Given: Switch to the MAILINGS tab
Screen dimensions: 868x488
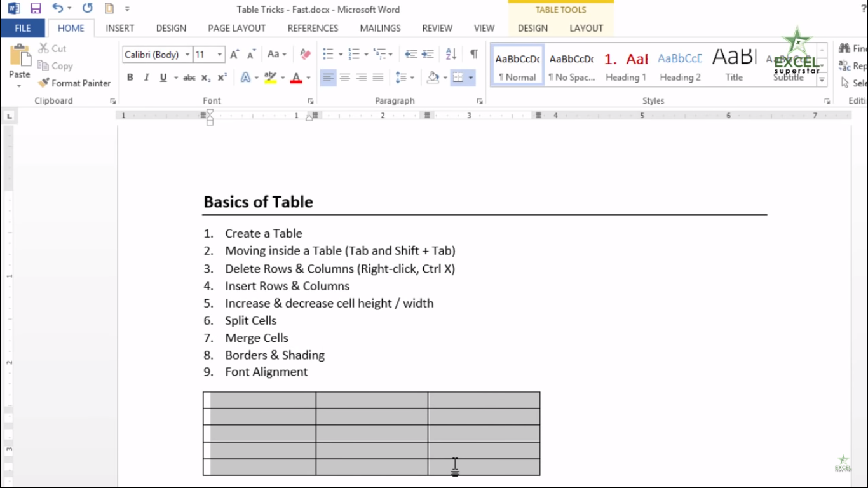Looking at the screenshot, I should point(380,28).
